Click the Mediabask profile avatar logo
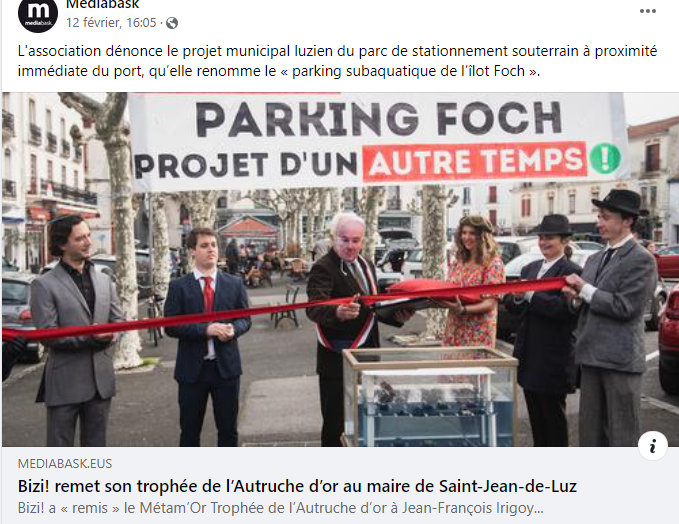 (x=38, y=15)
